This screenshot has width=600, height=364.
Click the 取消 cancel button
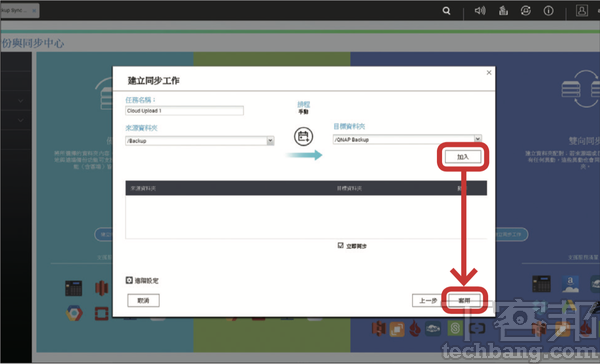click(x=143, y=300)
